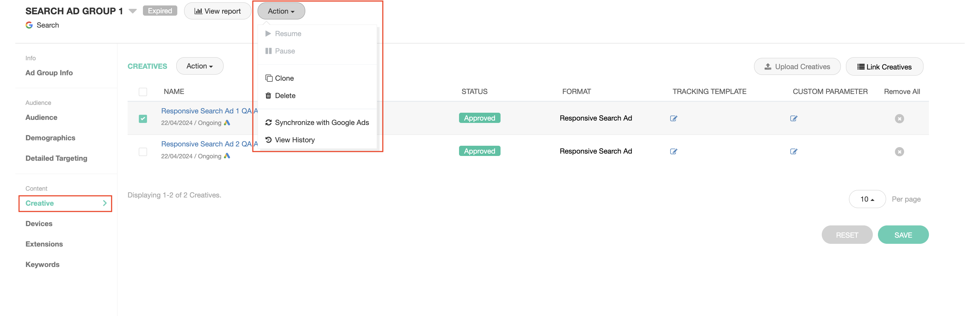Viewport: 980px width, 316px height.
Task: Choose Clone from the Action menu
Action: 284,78
